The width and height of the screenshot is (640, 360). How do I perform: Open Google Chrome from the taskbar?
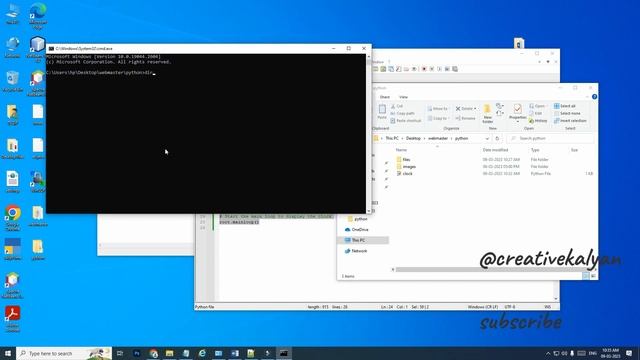[x=153, y=353]
